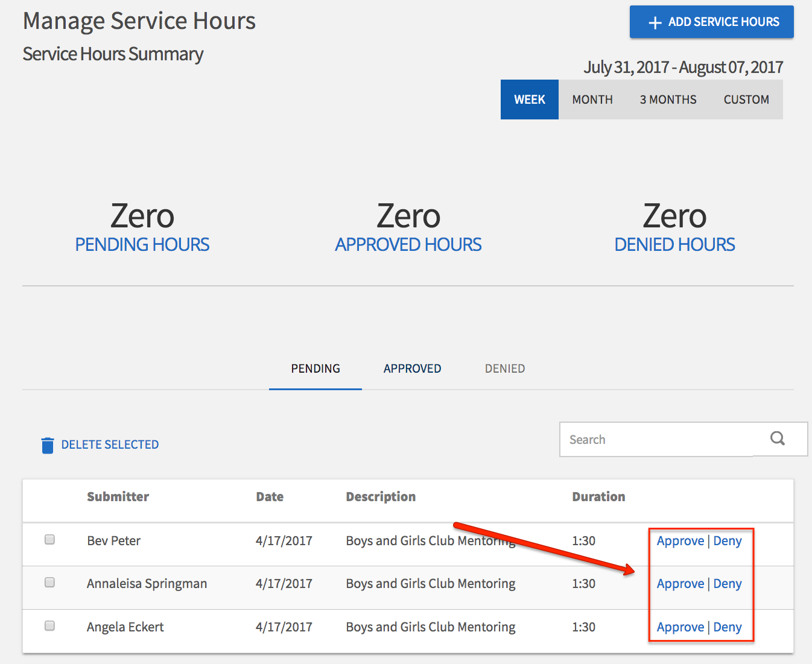
Task: Deny Bev Peter's service hours
Action: [728, 541]
